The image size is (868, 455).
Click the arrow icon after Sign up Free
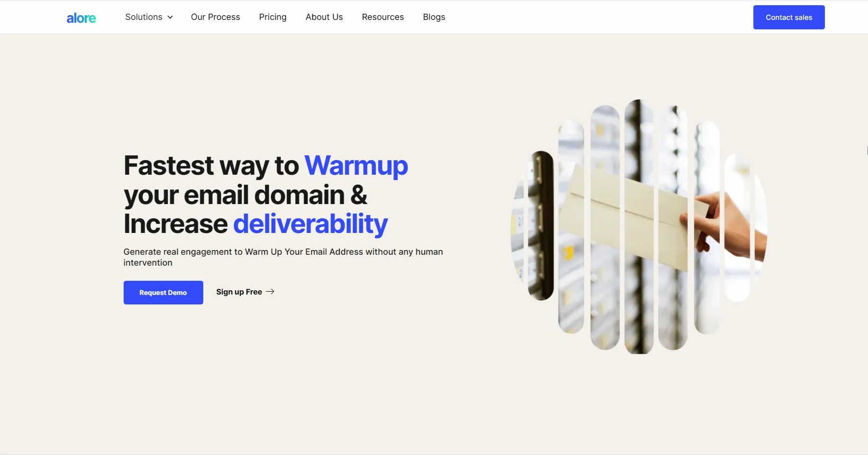(270, 292)
